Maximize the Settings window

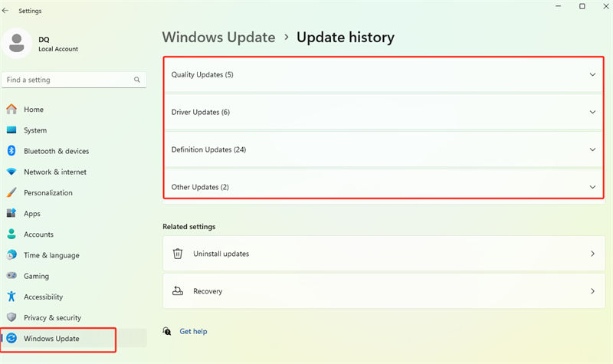pos(582,6)
